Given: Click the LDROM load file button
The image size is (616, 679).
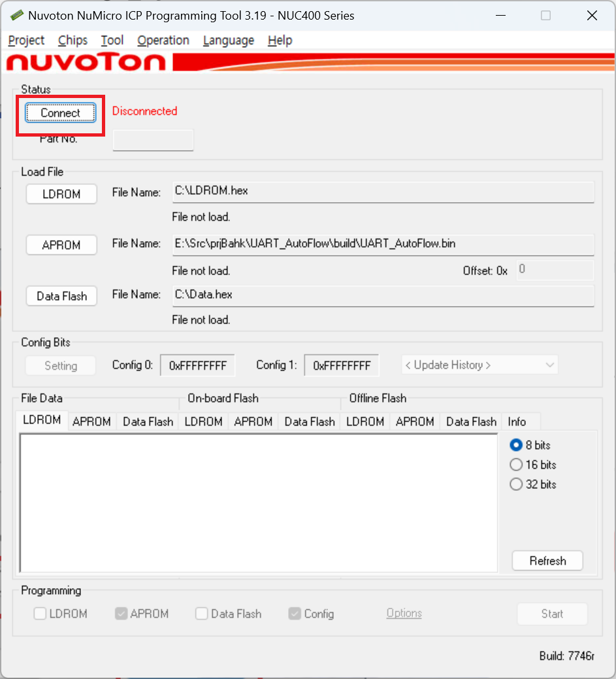Looking at the screenshot, I should pos(61,194).
